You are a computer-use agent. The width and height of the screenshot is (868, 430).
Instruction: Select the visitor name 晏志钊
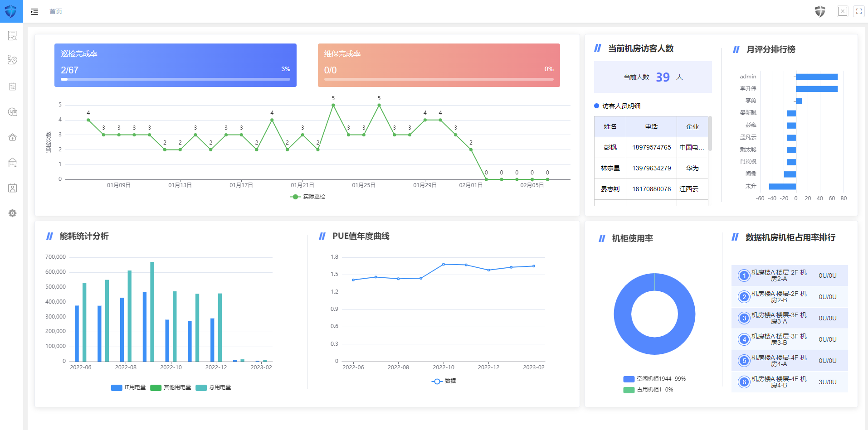pyautogui.click(x=610, y=189)
